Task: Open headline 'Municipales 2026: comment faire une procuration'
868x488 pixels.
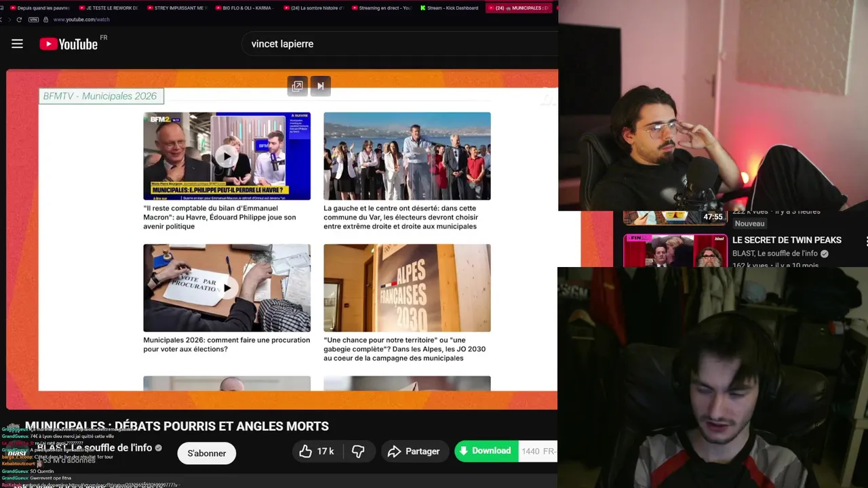Action: coord(226,345)
